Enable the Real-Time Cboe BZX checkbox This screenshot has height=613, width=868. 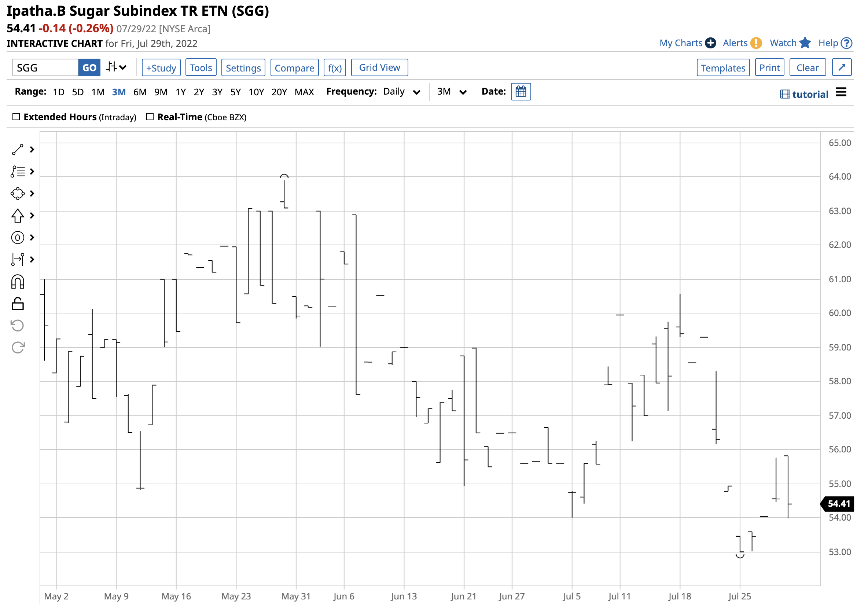150,117
